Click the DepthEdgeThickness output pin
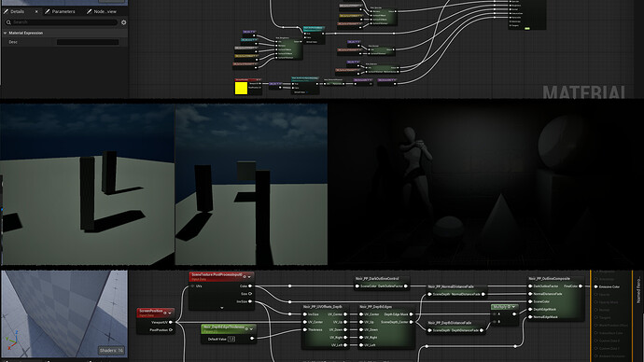The width and height of the screenshot is (644, 362). pyautogui.click(x=252, y=339)
